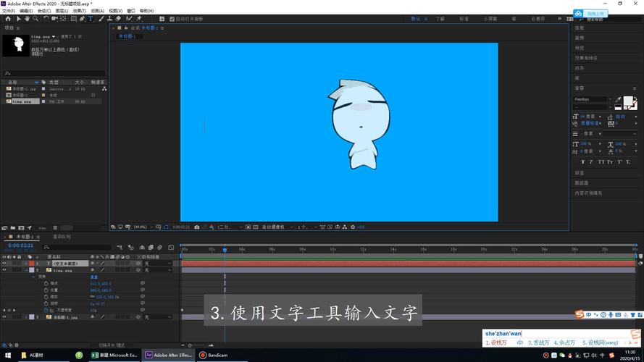644x362 pixels.
Task: Select the Horizontal Type tool
Action: coord(91,19)
